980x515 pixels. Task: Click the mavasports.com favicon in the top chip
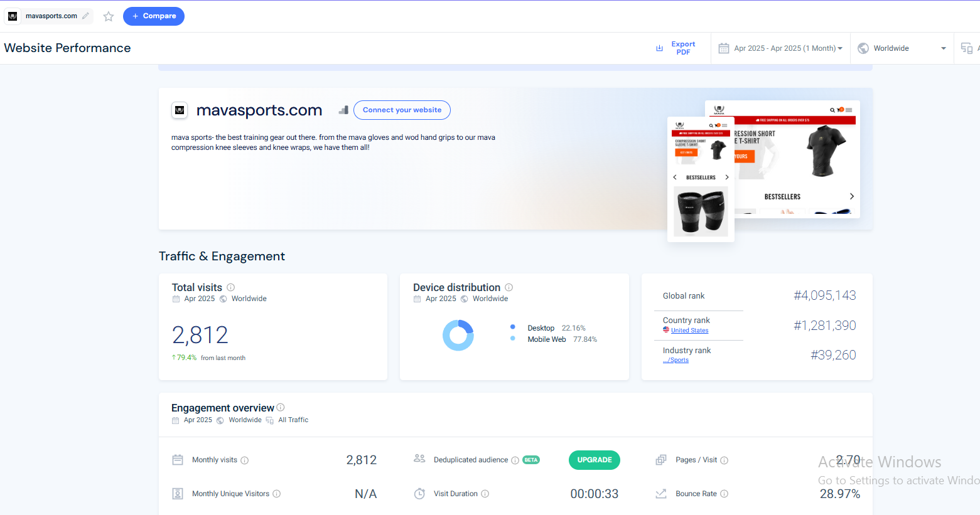(13, 16)
